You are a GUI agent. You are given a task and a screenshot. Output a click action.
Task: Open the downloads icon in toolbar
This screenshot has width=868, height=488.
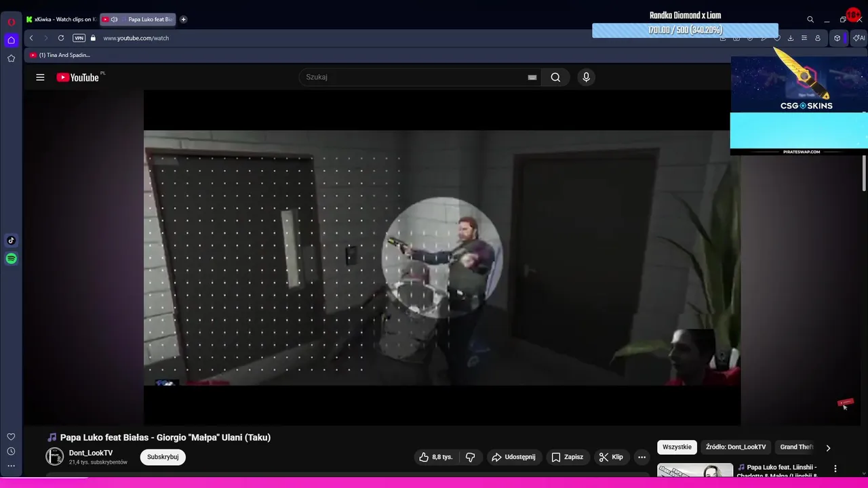pos(791,38)
